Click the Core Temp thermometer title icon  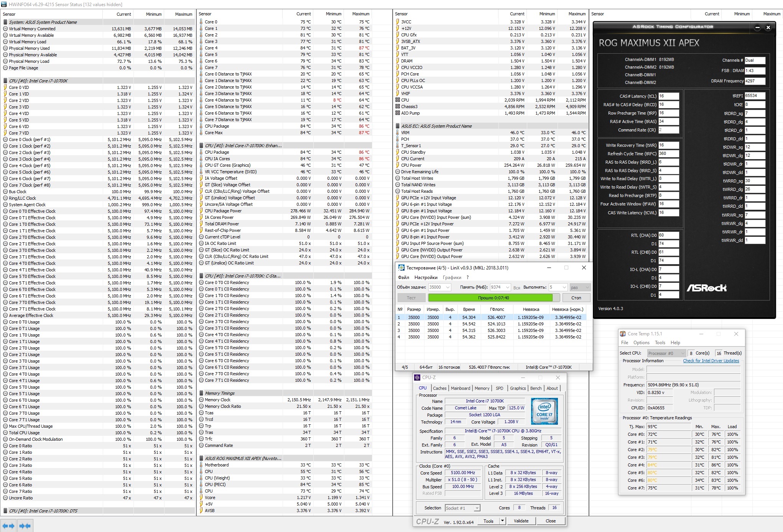coord(623,334)
